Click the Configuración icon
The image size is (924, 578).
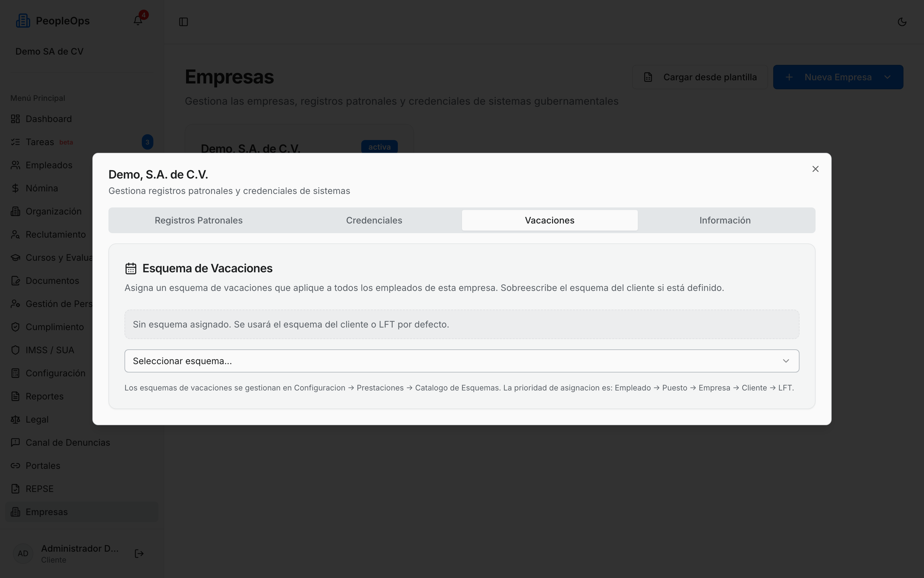(x=15, y=373)
